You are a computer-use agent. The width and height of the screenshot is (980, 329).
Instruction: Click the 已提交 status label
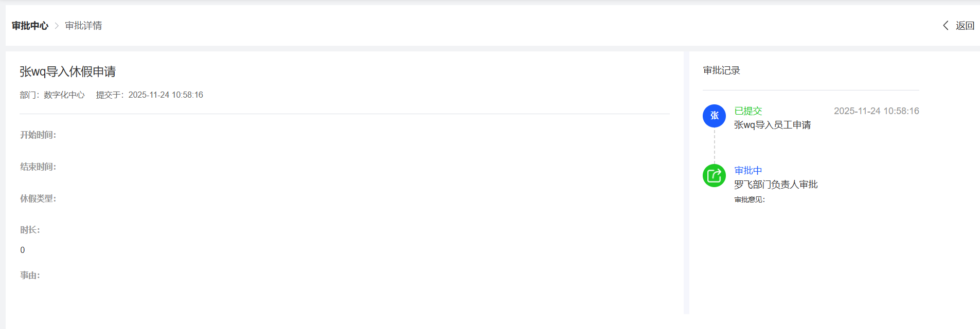(x=748, y=111)
